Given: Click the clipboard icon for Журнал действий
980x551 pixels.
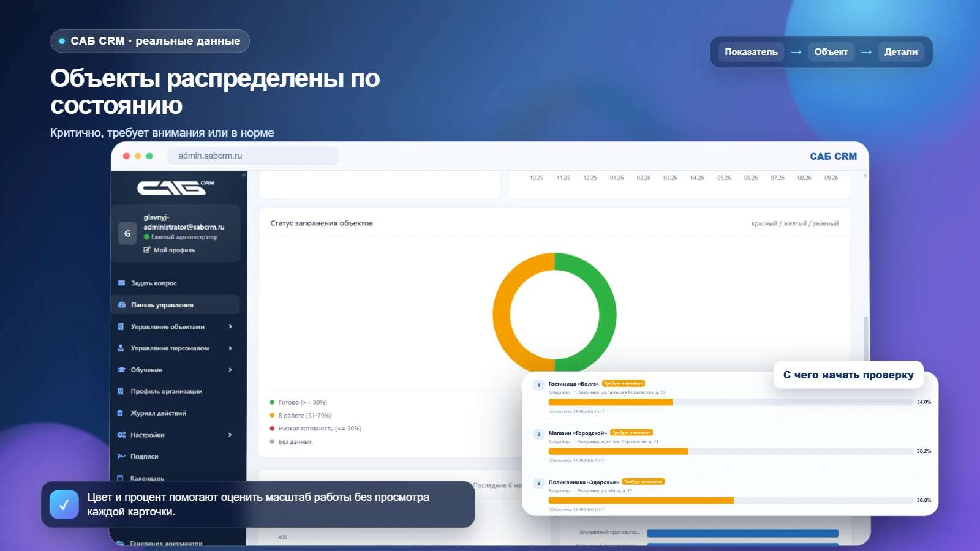Looking at the screenshot, I should click(x=120, y=413).
